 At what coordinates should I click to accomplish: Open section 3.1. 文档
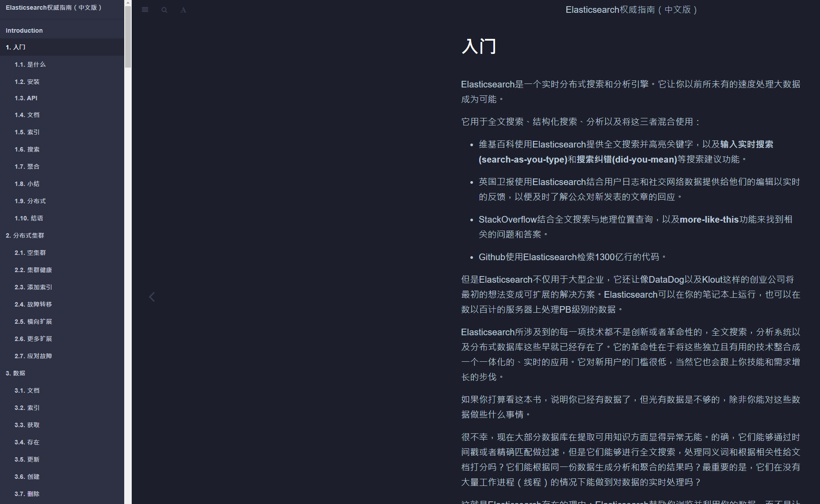click(x=62, y=390)
